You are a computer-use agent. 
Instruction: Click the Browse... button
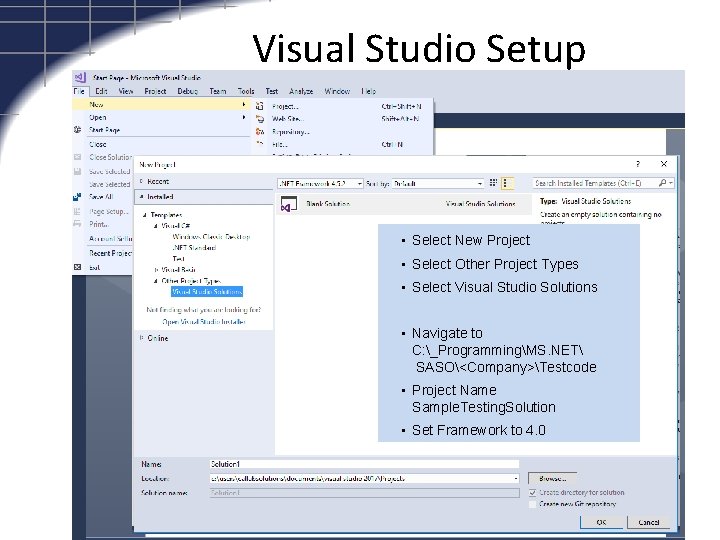tap(552, 478)
